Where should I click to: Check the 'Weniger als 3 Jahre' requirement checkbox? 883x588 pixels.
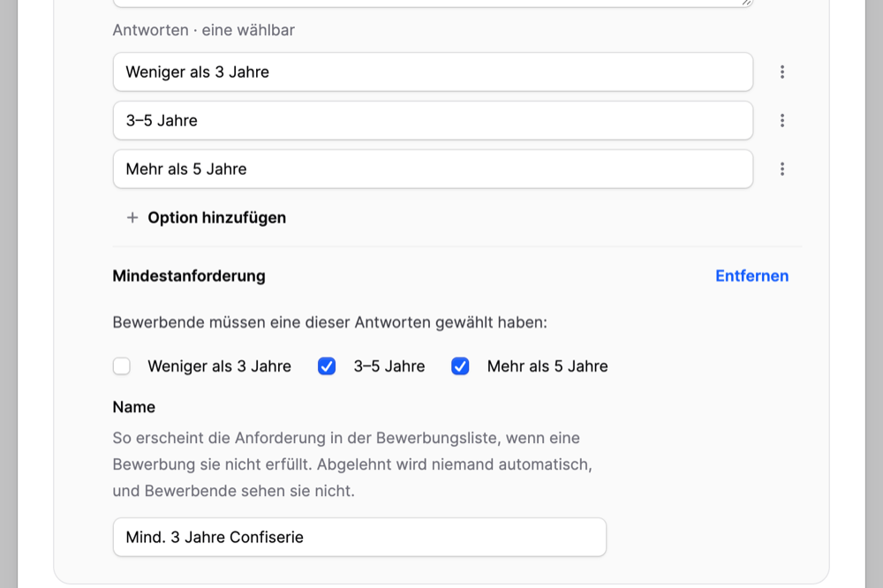(122, 366)
